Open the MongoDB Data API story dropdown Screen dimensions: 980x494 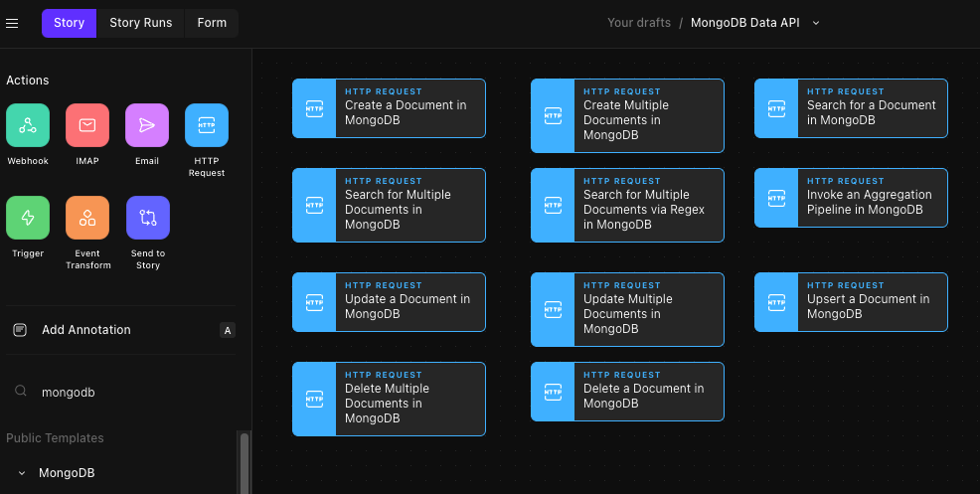click(x=816, y=23)
